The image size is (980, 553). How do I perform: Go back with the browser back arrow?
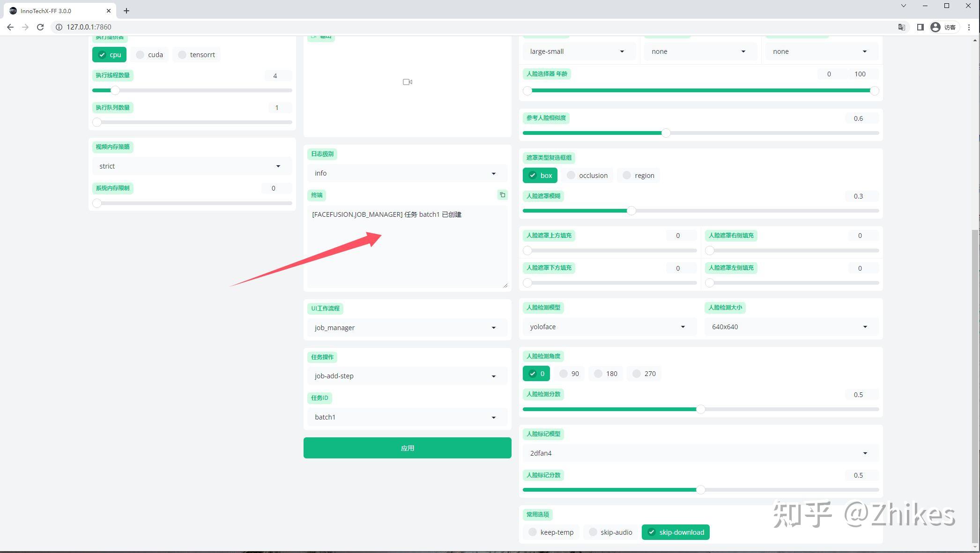[10, 27]
